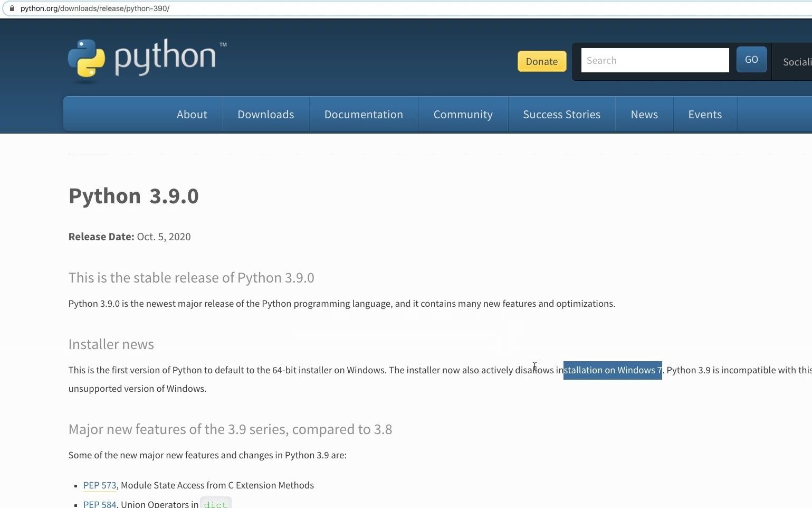The height and width of the screenshot is (508, 812).
Task: Click the URL in the address bar
Action: click(95, 8)
